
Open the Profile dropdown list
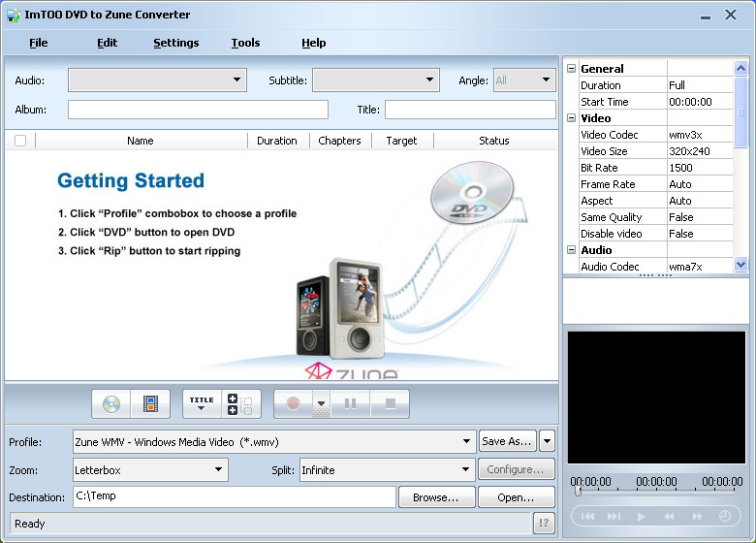[x=466, y=441]
